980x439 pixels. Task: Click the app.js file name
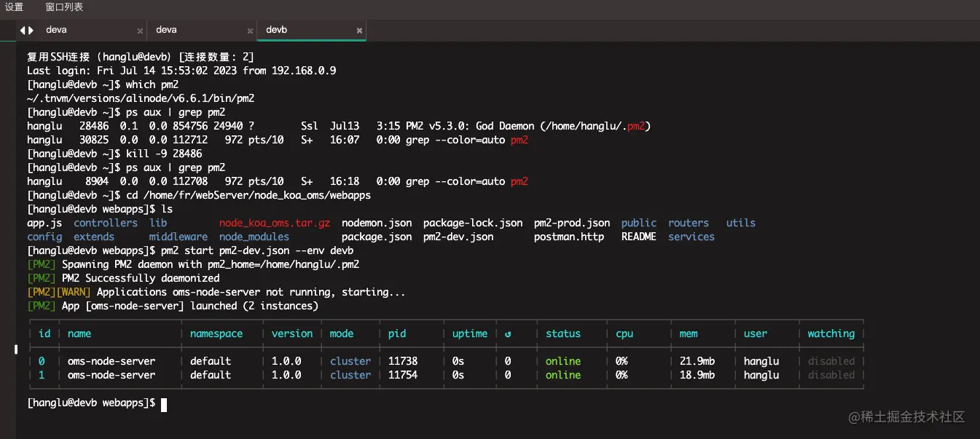44,223
